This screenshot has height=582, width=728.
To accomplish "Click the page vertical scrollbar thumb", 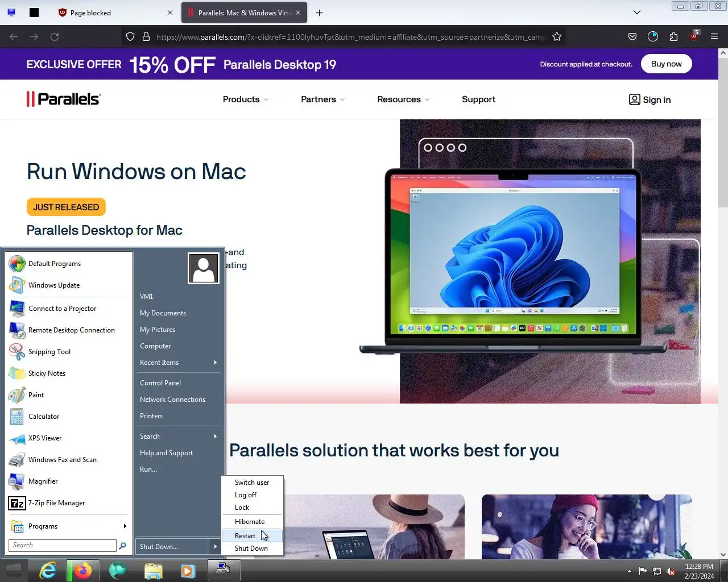I will pos(723,132).
